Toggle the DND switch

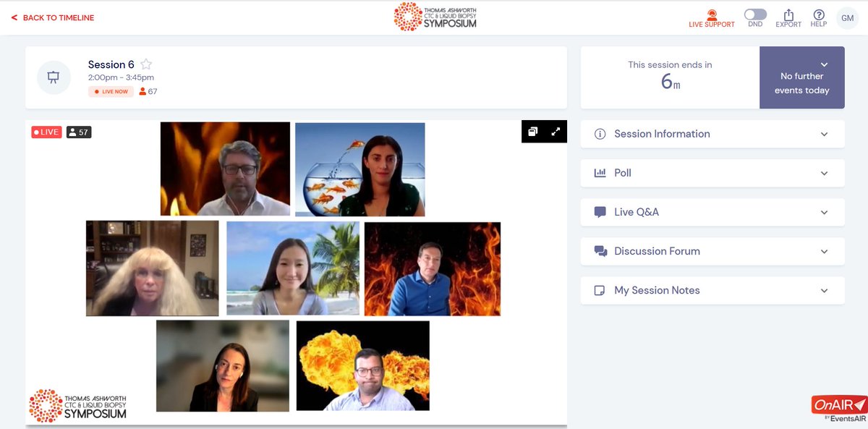pos(755,14)
